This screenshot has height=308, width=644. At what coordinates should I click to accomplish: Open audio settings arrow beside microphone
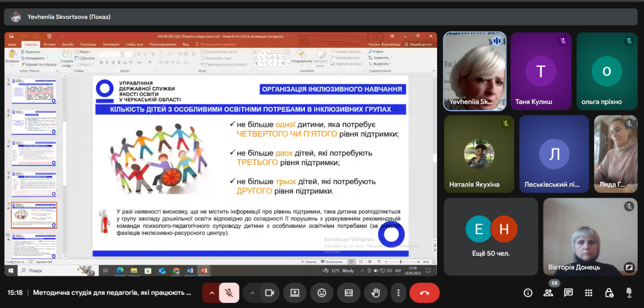coord(211,293)
